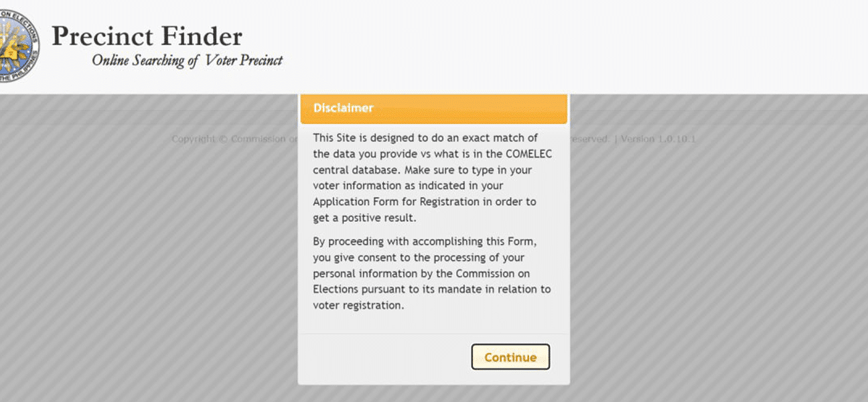Click the paragraph beginning This Site is designed
Screen dimensions: 868x402
pos(433,178)
